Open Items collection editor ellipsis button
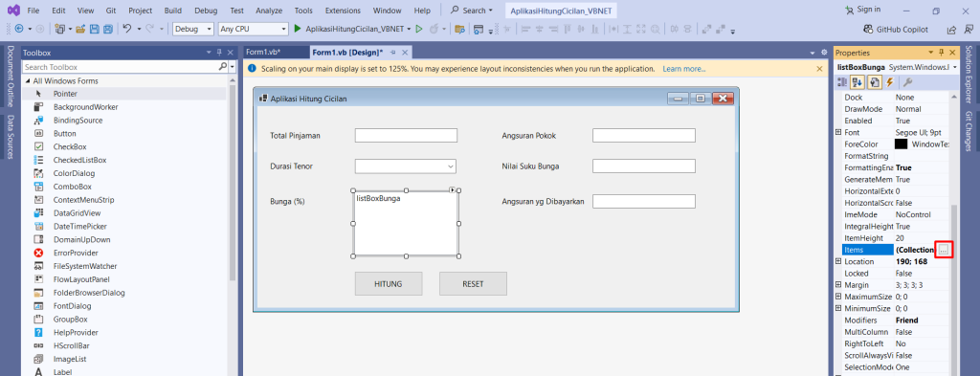The image size is (980, 376). tap(943, 250)
